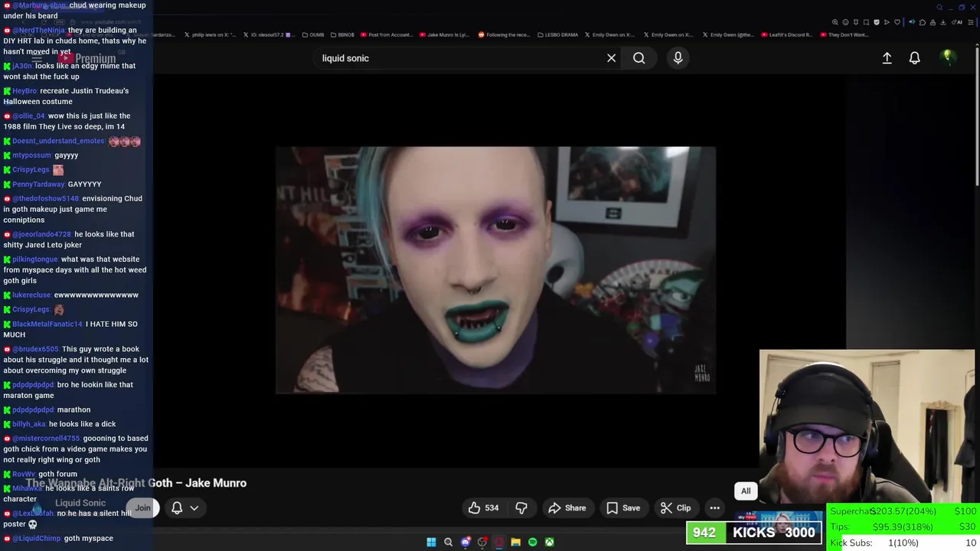Open Xbox app from the taskbar

pyautogui.click(x=549, y=542)
